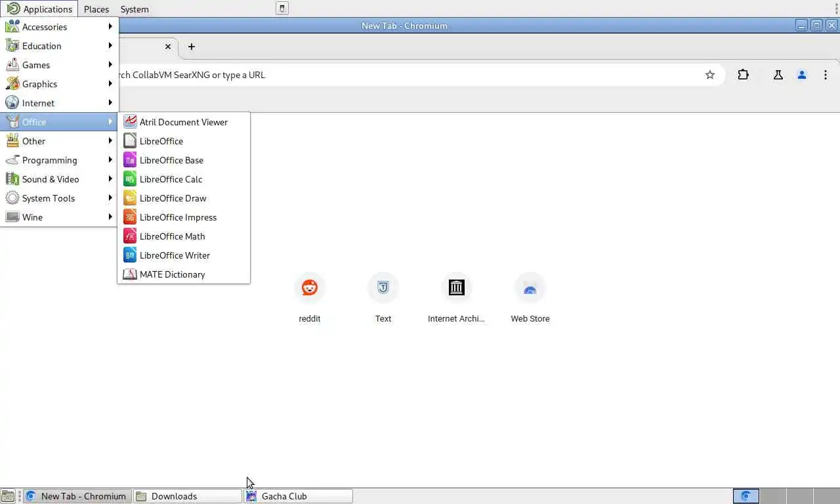Close the current Chromium tab
Viewport: 840px width, 504px height.
pyautogui.click(x=168, y=47)
